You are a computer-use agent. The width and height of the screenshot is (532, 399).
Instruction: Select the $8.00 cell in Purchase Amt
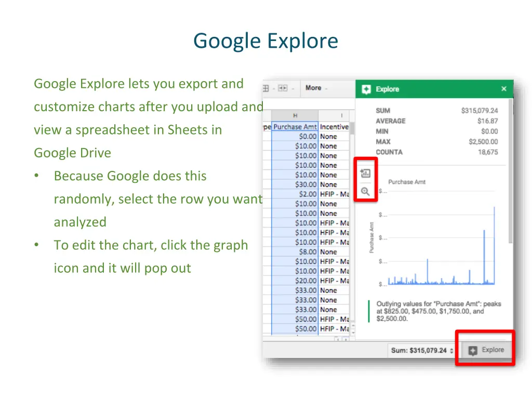295,252
